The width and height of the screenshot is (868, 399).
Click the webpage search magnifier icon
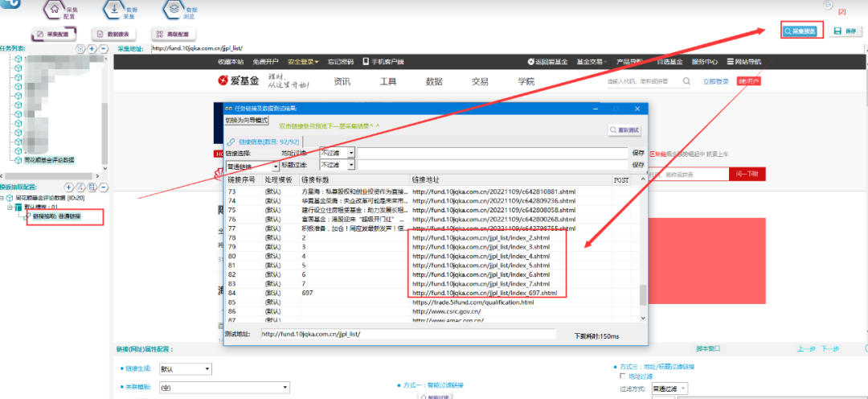point(686,81)
